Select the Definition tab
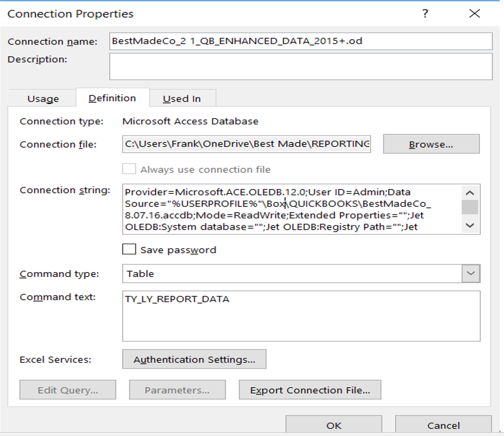 pos(112,98)
